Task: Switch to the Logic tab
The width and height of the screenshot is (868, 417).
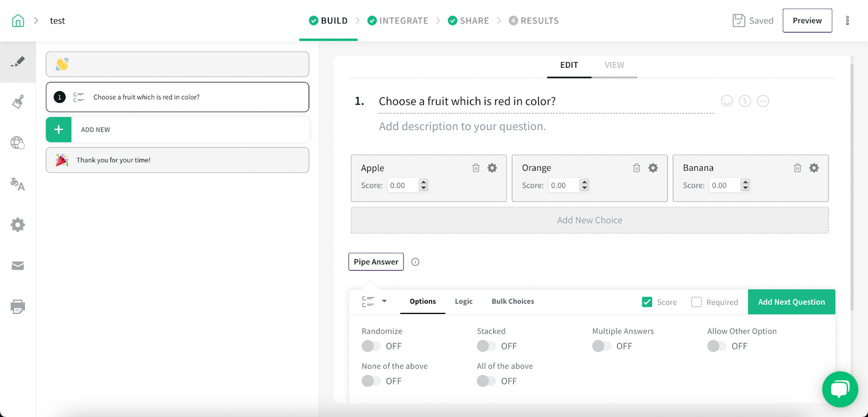Action: (463, 301)
